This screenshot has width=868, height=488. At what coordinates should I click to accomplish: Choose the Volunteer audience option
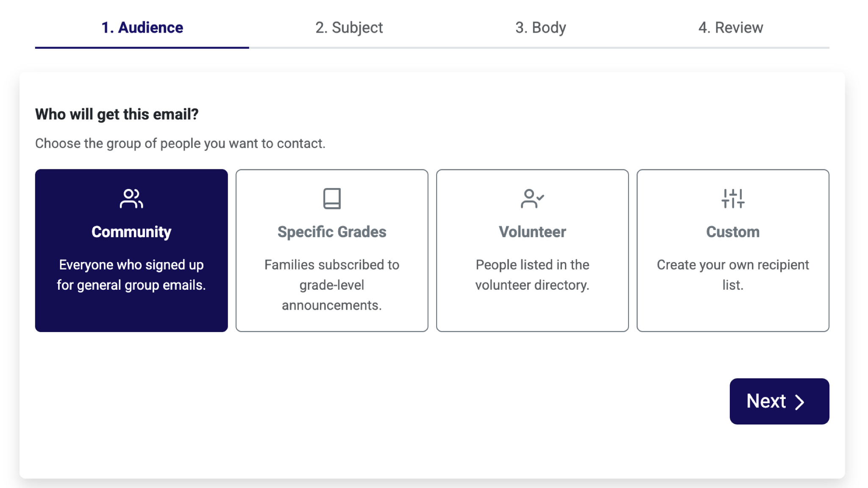pyautogui.click(x=532, y=250)
